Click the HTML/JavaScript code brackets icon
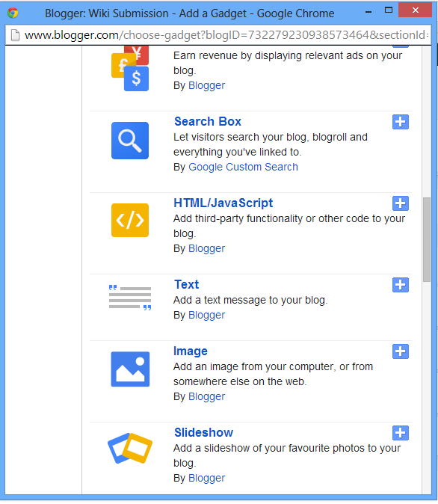 click(x=130, y=220)
